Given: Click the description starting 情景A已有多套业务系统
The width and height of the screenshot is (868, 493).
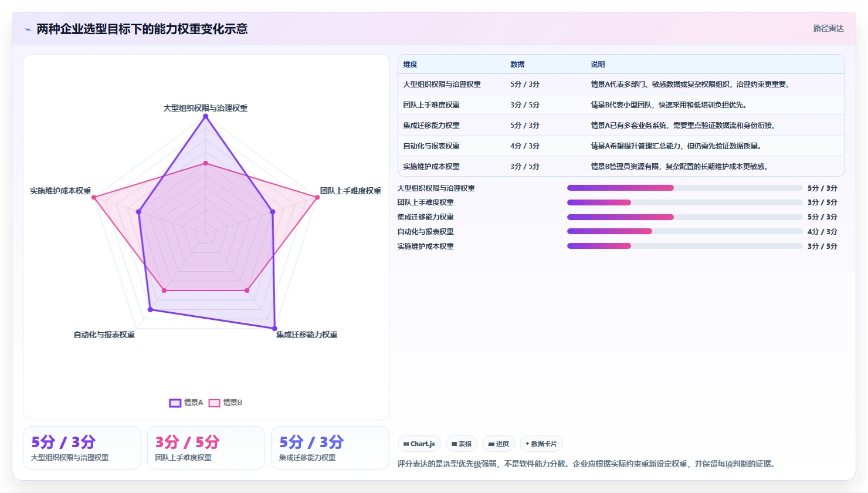Looking at the screenshot, I should 684,126.
